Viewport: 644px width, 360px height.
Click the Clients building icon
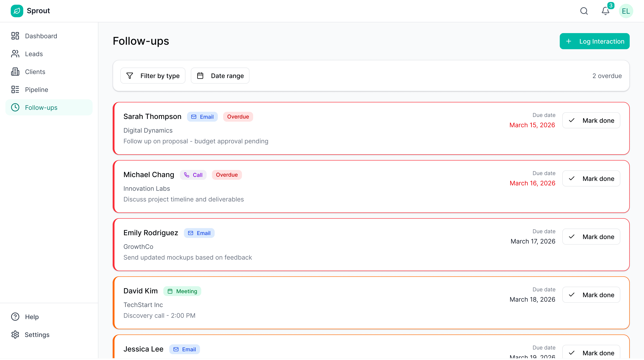point(15,72)
